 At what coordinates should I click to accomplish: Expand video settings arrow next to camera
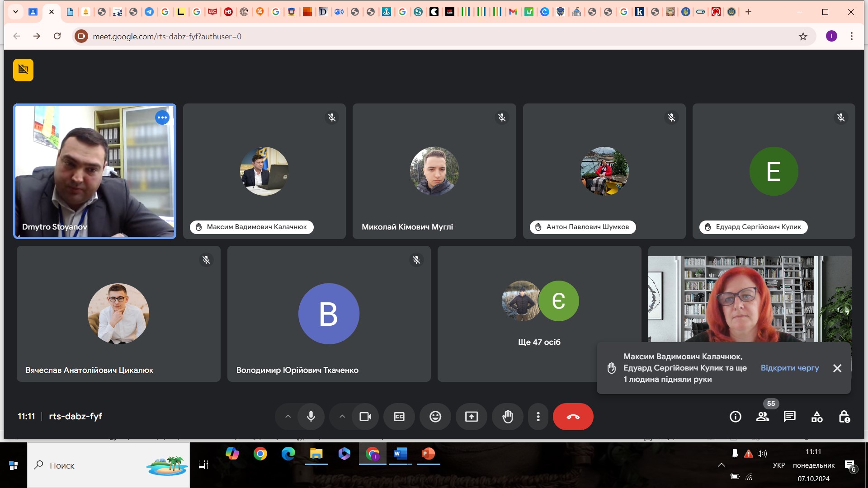coord(342,417)
